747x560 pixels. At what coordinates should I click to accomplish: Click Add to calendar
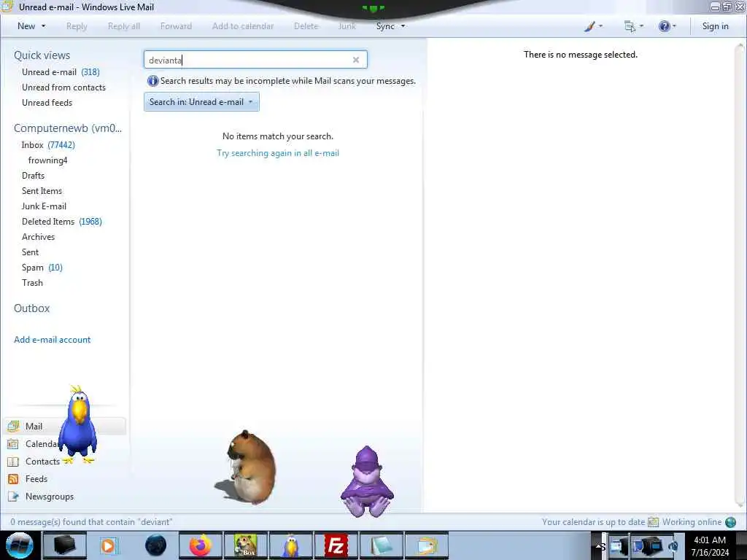pyautogui.click(x=243, y=26)
